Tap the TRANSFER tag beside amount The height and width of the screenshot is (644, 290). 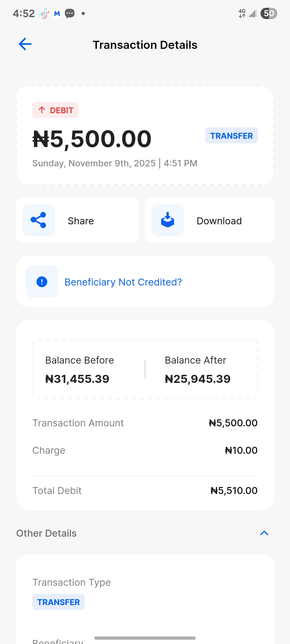(x=231, y=136)
